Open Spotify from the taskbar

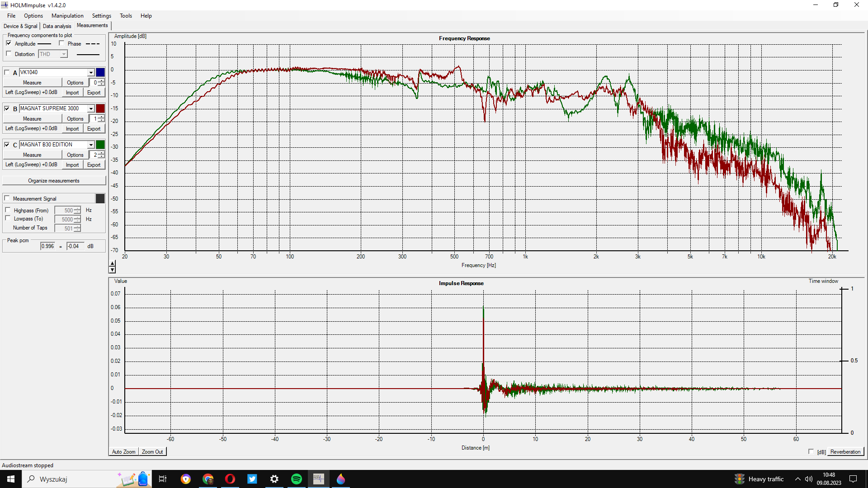click(297, 479)
